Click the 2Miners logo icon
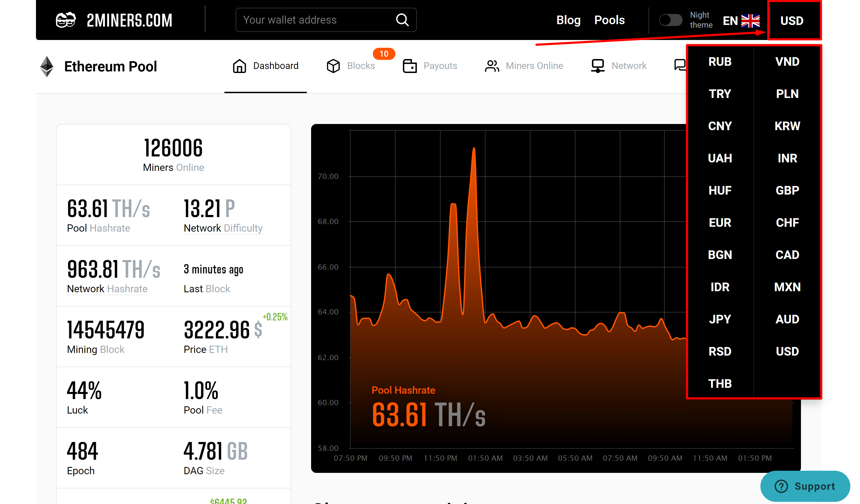 [66, 20]
